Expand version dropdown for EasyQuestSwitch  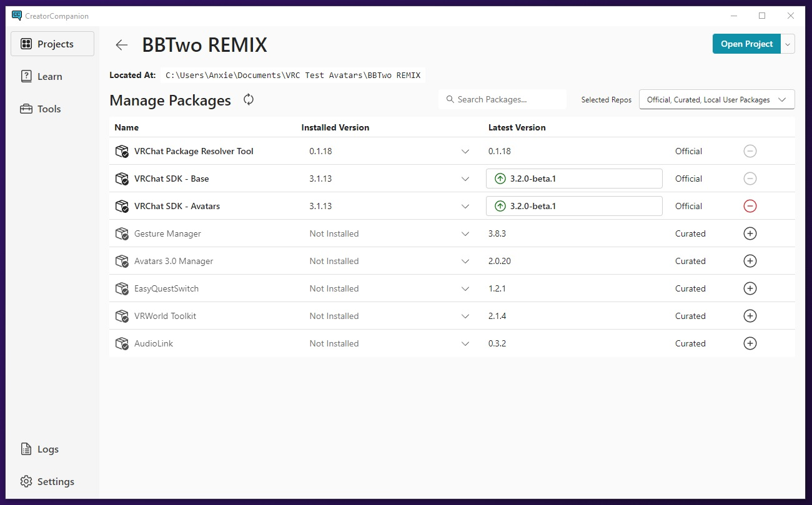coord(465,288)
